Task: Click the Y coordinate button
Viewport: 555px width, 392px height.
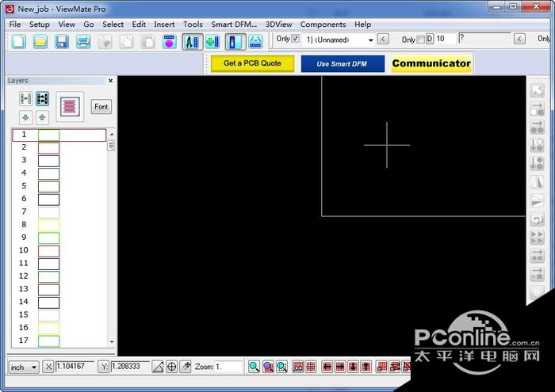Action: coord(104,367)
